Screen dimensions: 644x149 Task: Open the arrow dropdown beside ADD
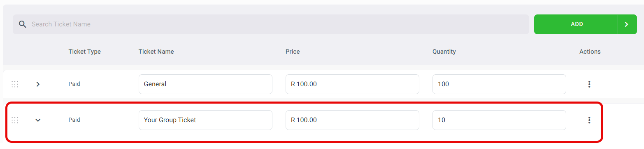[x=627, y=24]
